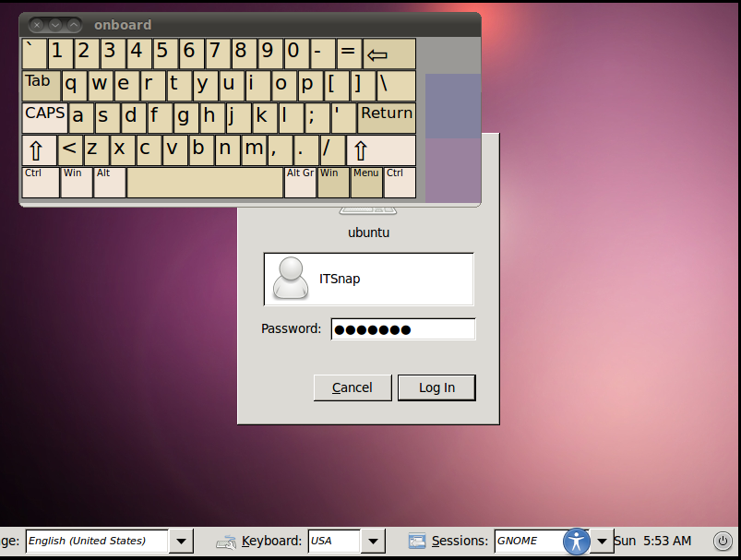This screenshot has height=560, width=741.
Task: Click the Log In button
Action: [436, 388]
